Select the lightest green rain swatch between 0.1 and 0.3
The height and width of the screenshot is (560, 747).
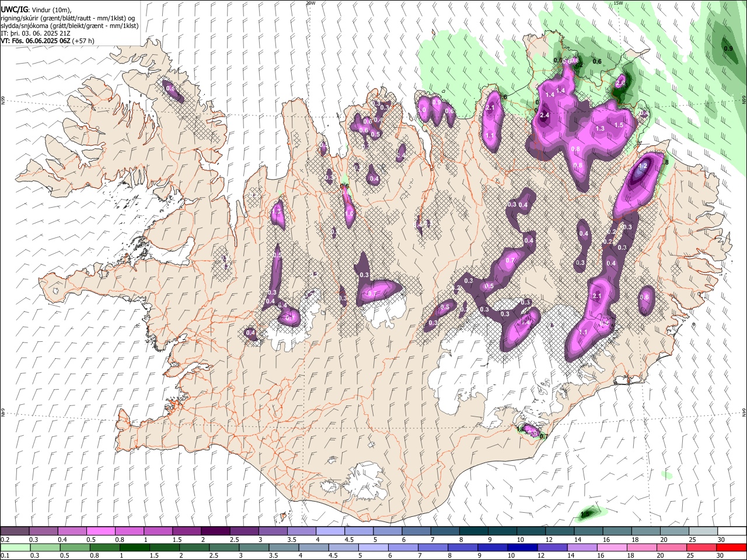[x=15, y=547]
